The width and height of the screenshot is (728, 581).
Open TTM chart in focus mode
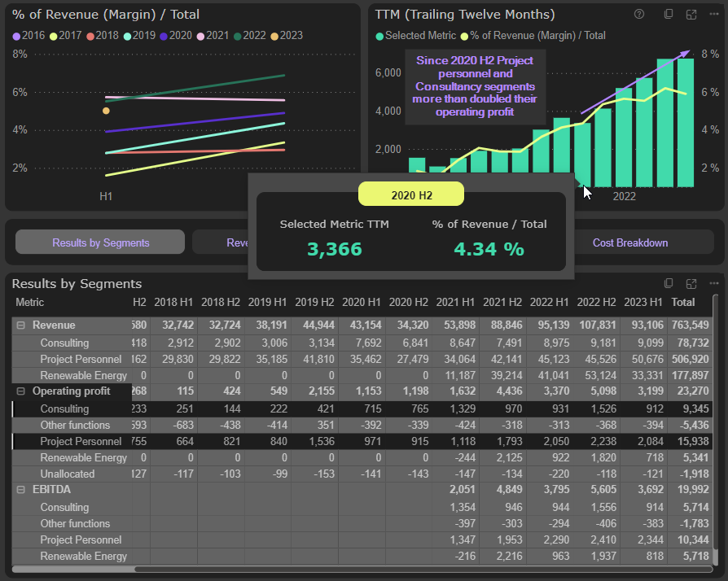691,15
